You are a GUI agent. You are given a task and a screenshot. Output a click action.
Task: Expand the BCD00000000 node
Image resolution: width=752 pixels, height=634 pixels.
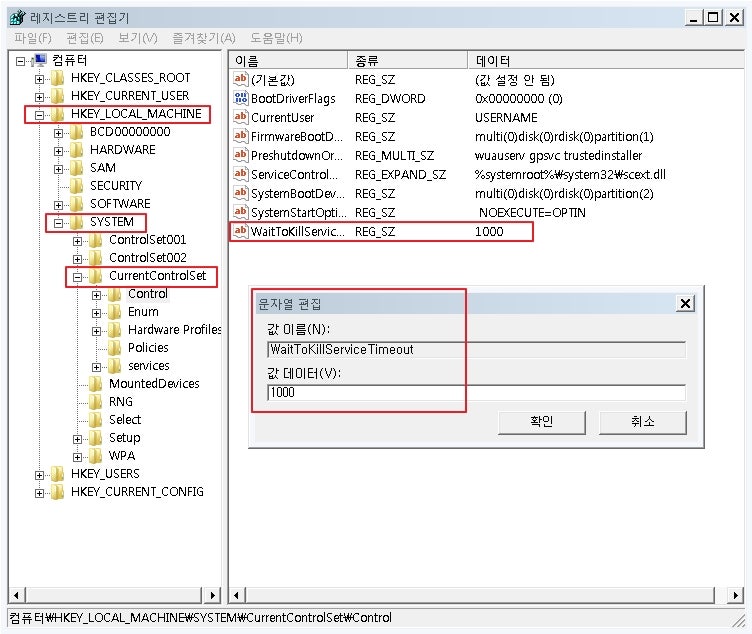[59, 133]
